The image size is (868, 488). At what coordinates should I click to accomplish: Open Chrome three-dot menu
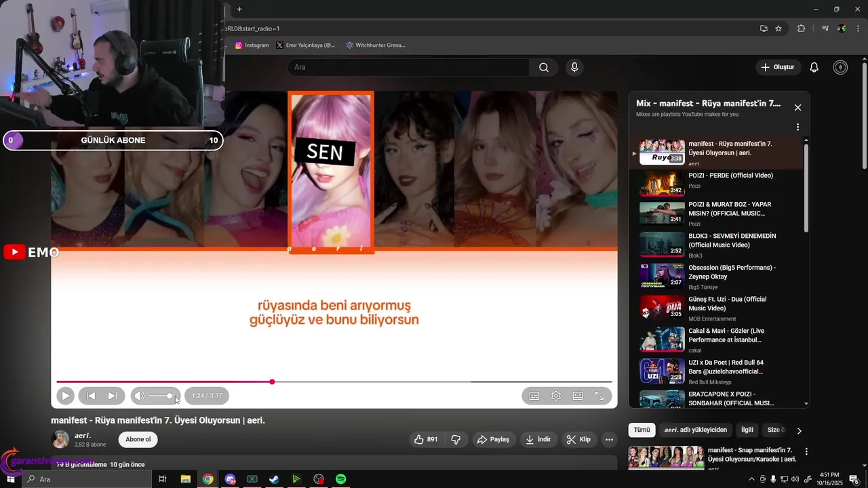pyautogui.click(x=859, y=28)
